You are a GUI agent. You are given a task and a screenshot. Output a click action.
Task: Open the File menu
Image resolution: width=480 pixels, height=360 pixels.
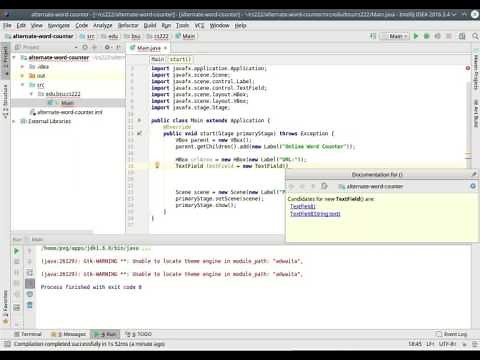point(7,25)
